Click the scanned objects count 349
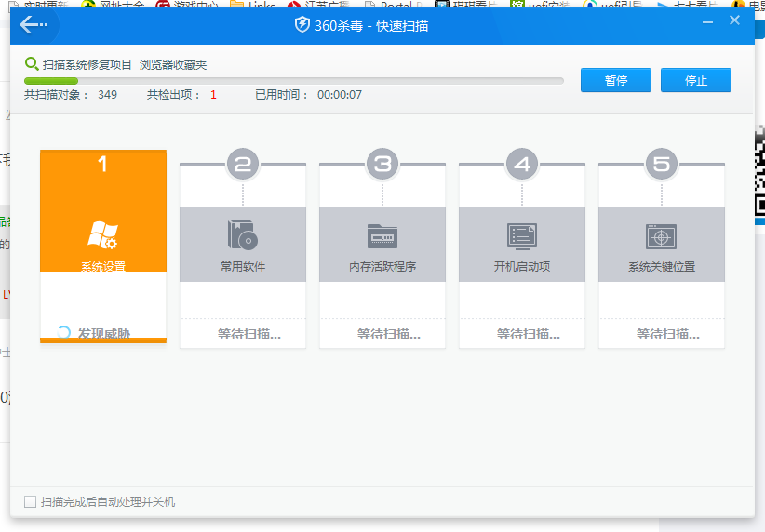765x532 pixels. tap(107, 95)
